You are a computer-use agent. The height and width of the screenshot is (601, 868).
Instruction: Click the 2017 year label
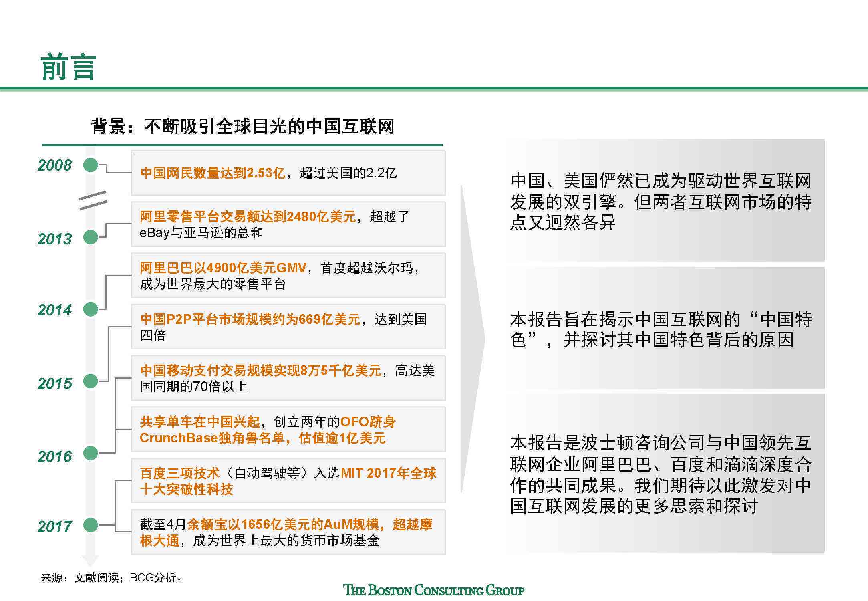55,526
